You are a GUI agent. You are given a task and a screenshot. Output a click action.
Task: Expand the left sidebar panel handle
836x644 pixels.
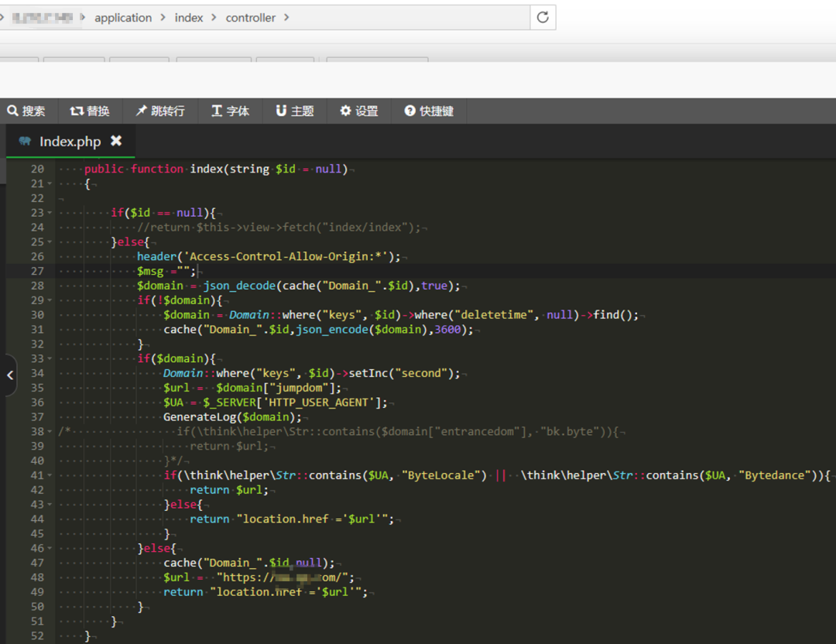click(x=9, y=375)
